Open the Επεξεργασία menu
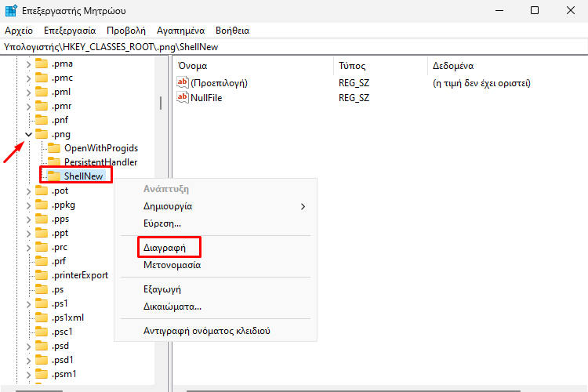Screen dimensions: 588x392 70,31
